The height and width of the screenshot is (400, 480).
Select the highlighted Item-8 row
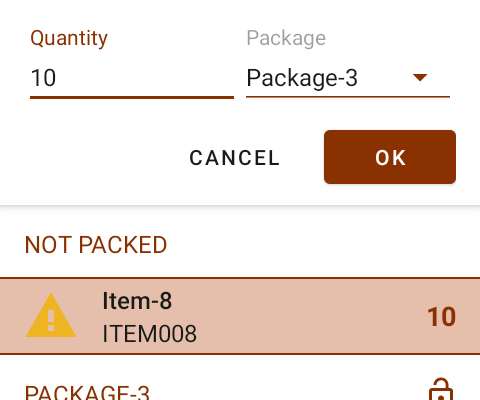[x=240, y=316]
